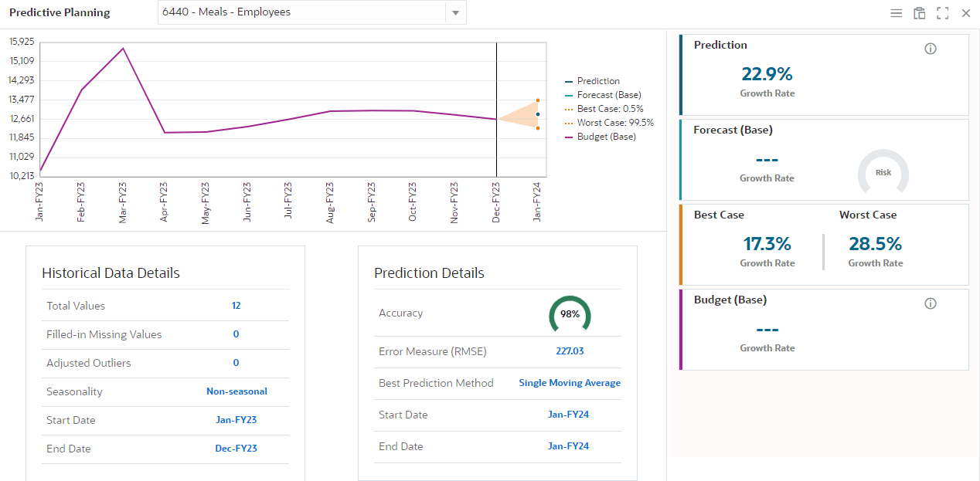Click the paste data clipboard icon
This screenshot has height=481, width=980.
(919, 13)
